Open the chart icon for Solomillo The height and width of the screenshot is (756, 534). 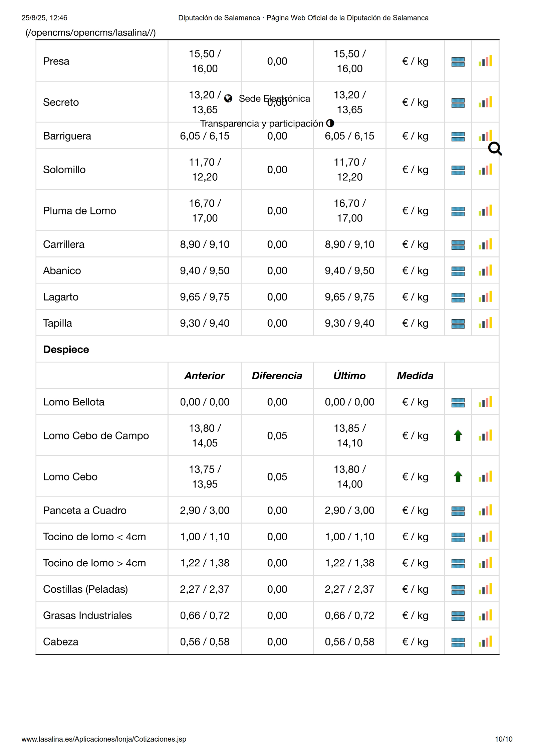(x=485, y=170)
